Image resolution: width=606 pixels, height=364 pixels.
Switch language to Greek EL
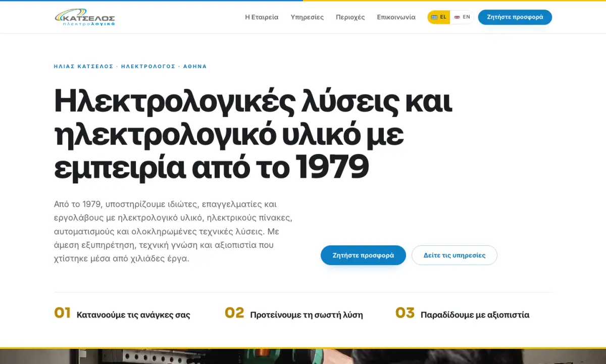pos(439,17)
